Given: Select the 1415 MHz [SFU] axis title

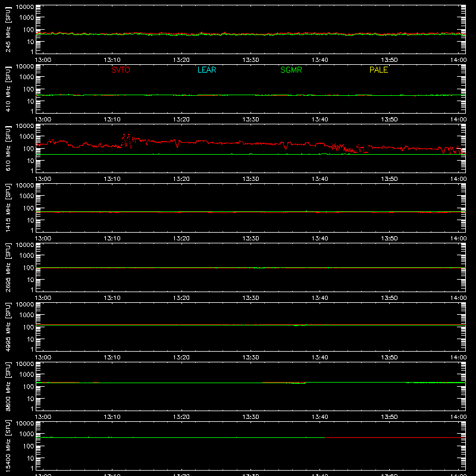Looking at the screenshot, I should click(8, 208).
